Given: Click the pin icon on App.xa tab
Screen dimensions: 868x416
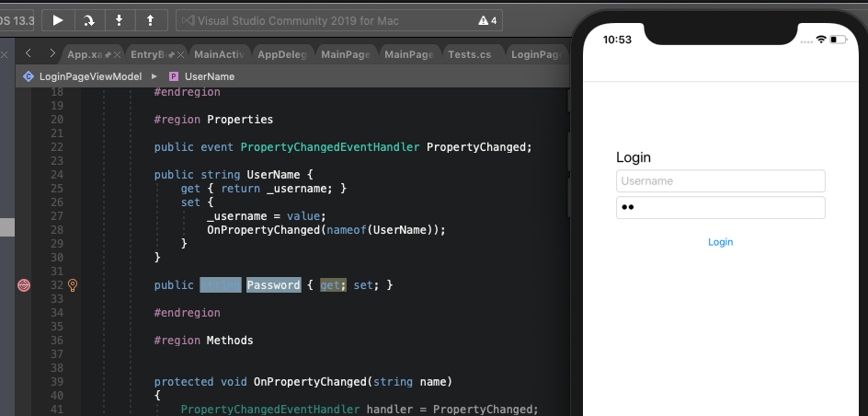Looking at the screenshot, I should [x=108, y=55].
